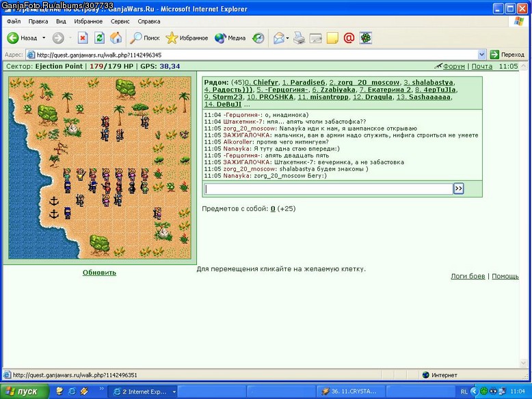Expand hidden system tray icons arrow
This screenshot has height=399, width=532.
(475, 391)
